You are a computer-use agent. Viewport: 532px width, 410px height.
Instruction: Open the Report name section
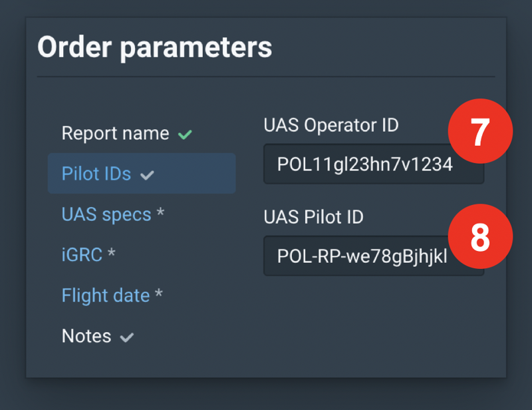click(x=115, y=134)
